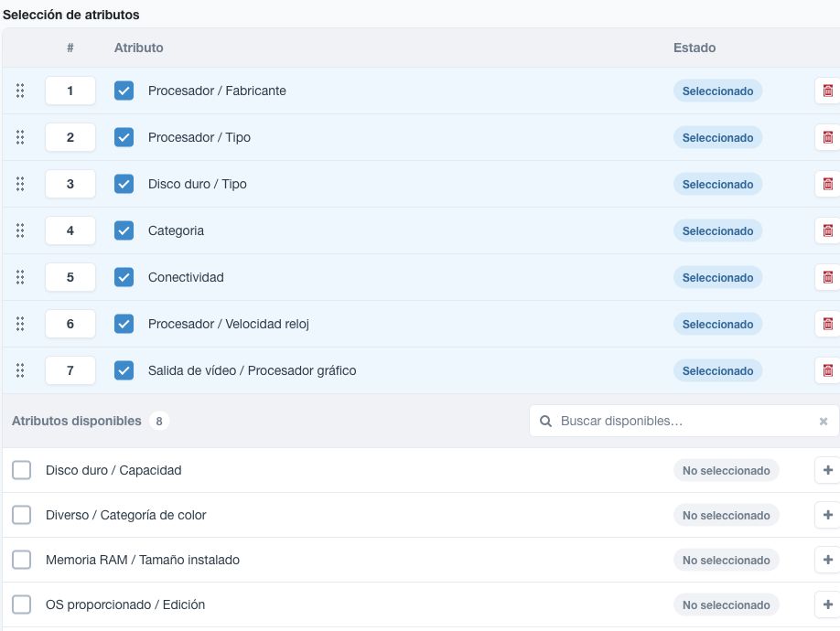Remove Conectividad via trash icon
840x631 pixels.
(x=828, y=277)
